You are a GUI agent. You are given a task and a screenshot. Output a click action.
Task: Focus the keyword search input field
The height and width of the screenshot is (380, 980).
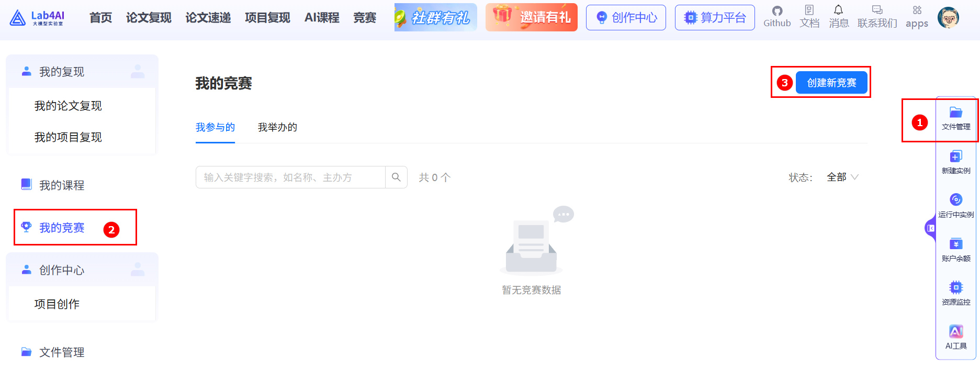[x=290, y=177]
